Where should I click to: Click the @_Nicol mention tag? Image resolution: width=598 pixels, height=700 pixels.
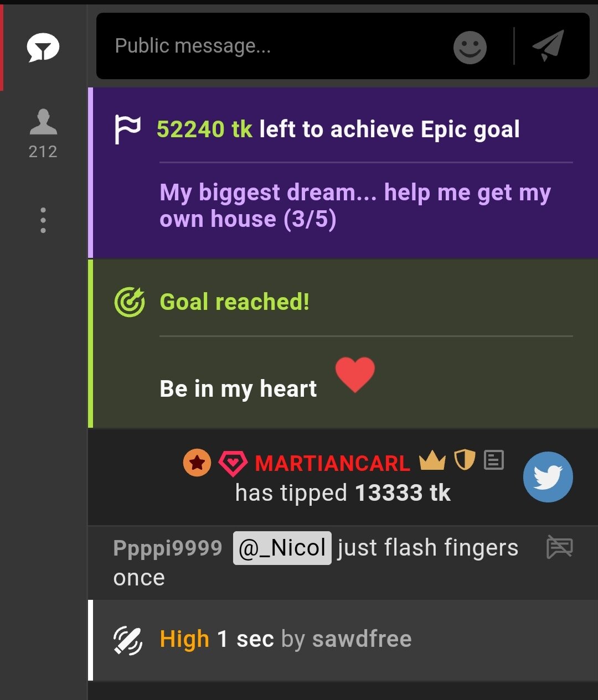(x=282, y=548)
